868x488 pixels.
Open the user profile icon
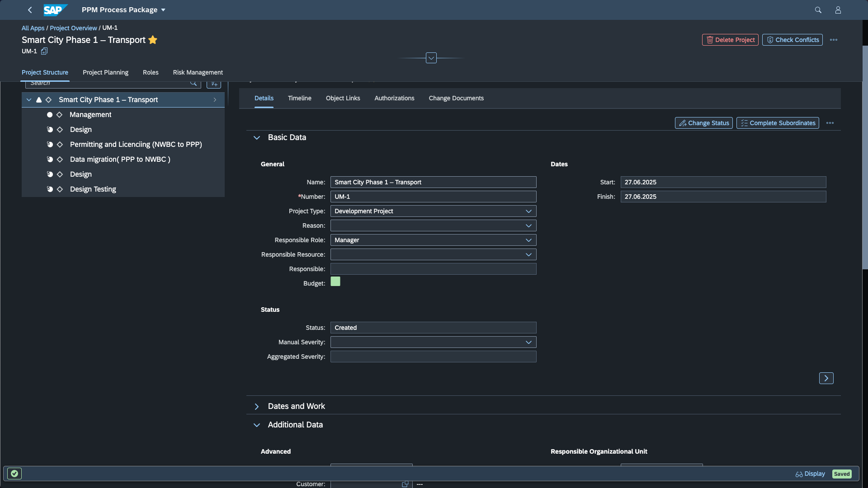[x=838, y=10]
